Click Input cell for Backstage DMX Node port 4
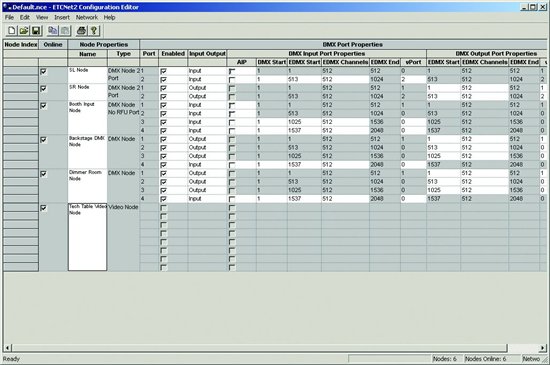 click(x=207, y=164)
